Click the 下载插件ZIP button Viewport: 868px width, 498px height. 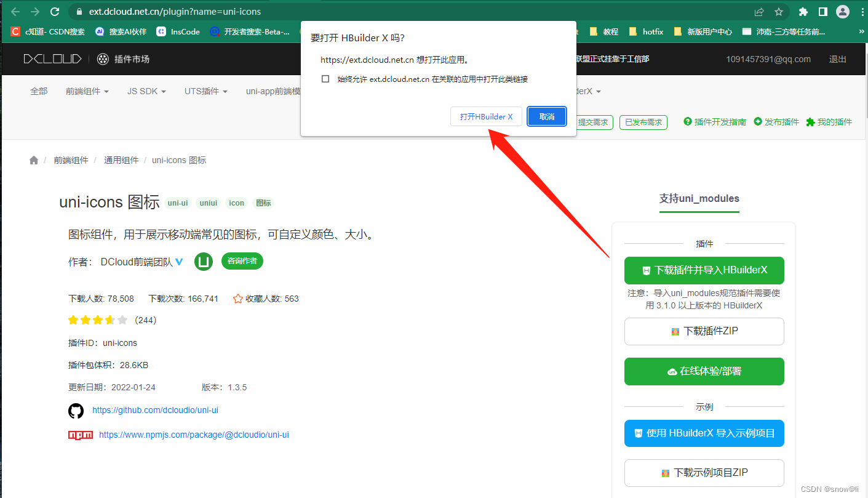click(x=704, y=331)
